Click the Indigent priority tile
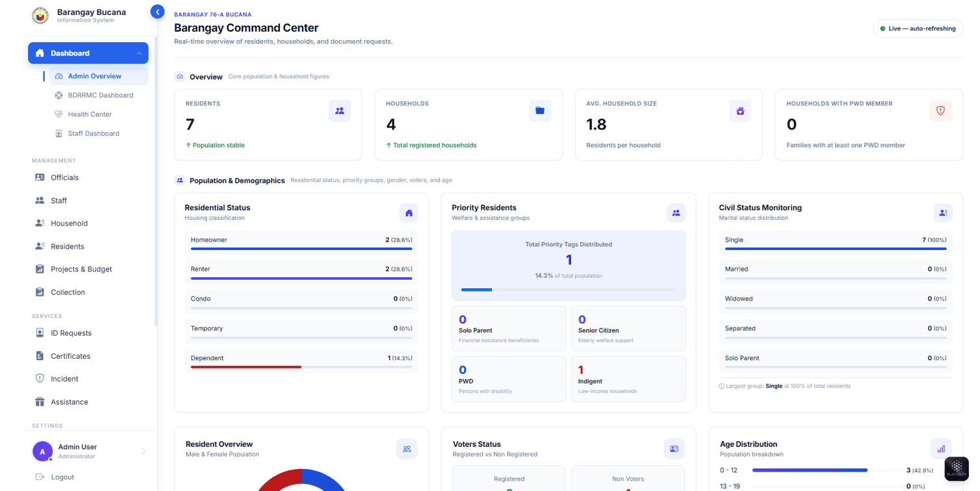 pyautogui.click(x=628, y=380)
